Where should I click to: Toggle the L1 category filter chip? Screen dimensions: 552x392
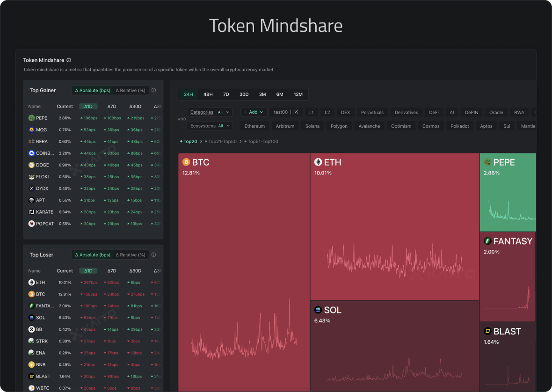[x=311, y=112]
